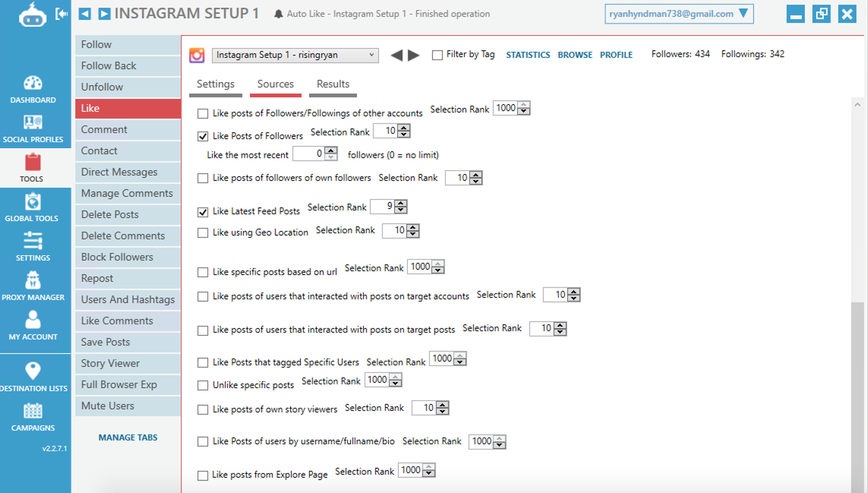Decrease followers of own followers selection rank

click(x=477, y=181)
